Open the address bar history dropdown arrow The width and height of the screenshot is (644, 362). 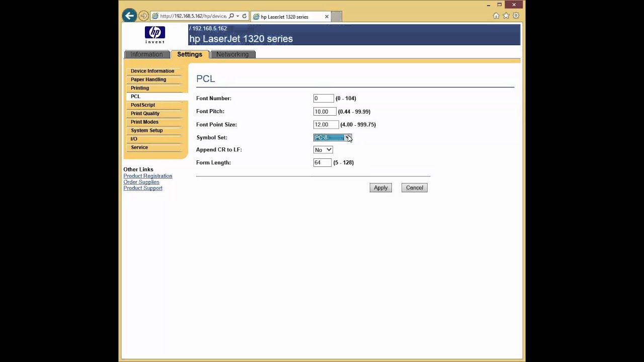[237, 16]
